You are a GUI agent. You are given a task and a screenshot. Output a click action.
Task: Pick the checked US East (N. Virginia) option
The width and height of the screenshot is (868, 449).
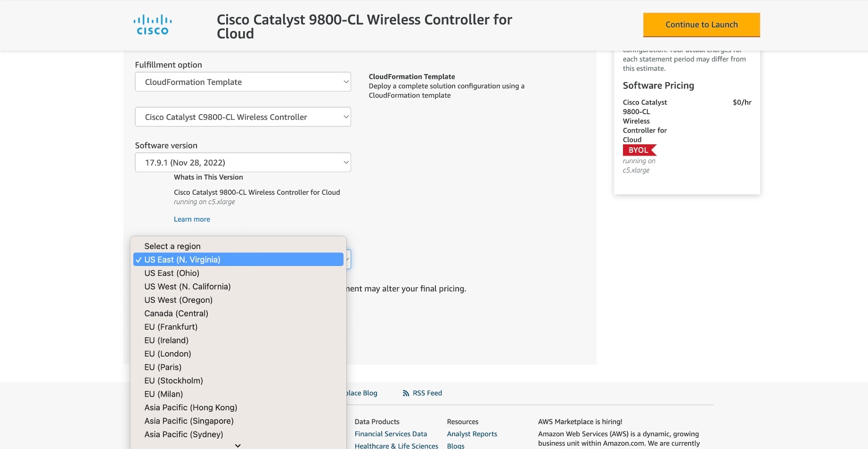[x=182, y=260]
